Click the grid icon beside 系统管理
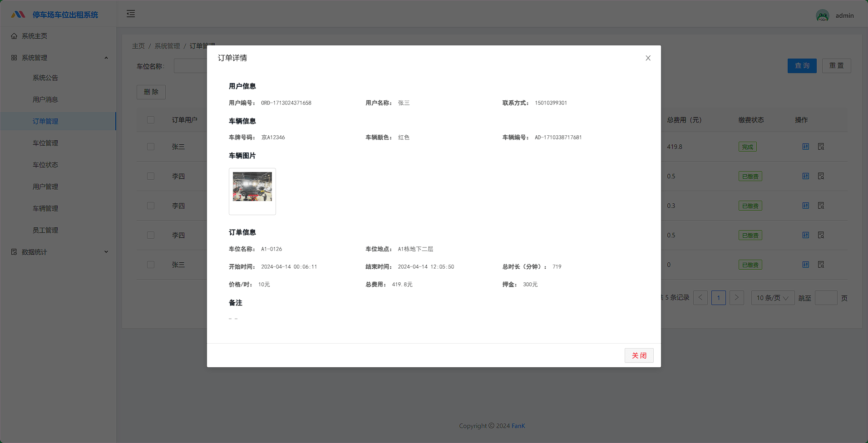The height and width of the screenshot is (443, 868). (x=14, y=58)
